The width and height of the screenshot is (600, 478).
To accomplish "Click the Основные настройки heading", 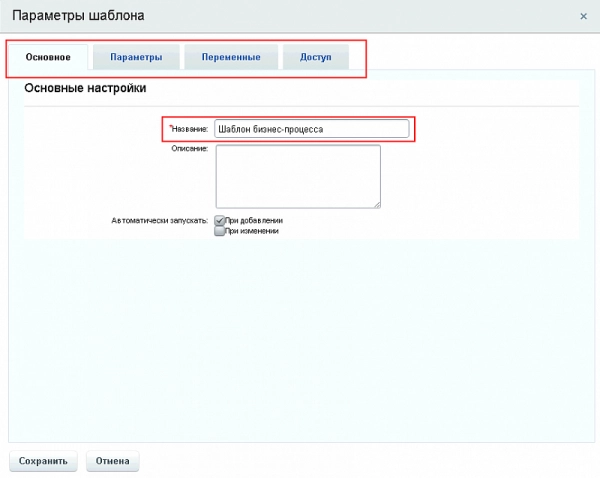I will (x=85, y=89).
